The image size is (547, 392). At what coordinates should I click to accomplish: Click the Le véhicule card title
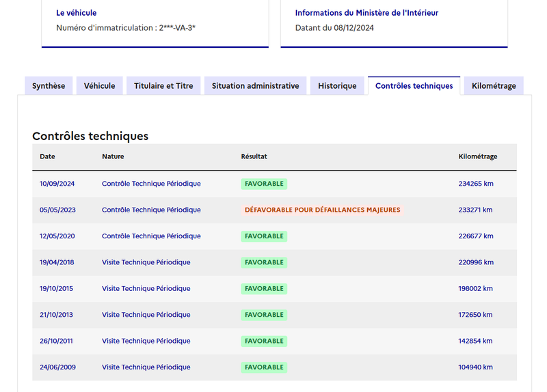click(x=77, y=13)
